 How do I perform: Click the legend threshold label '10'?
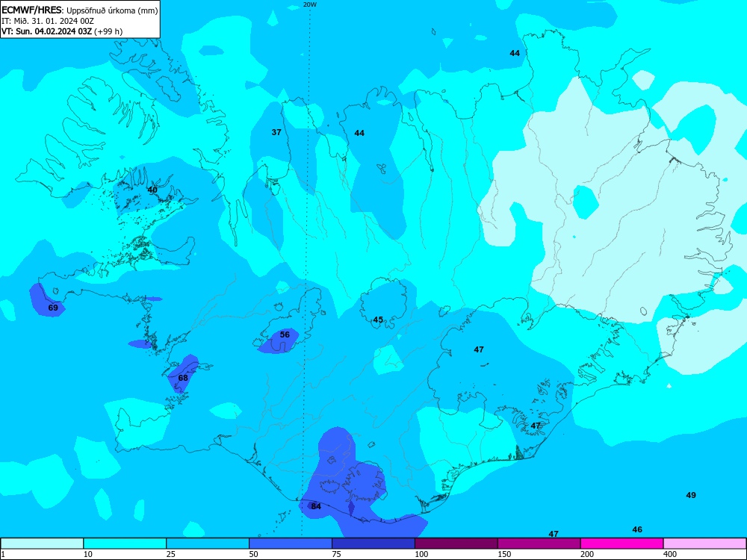(88, 554)
